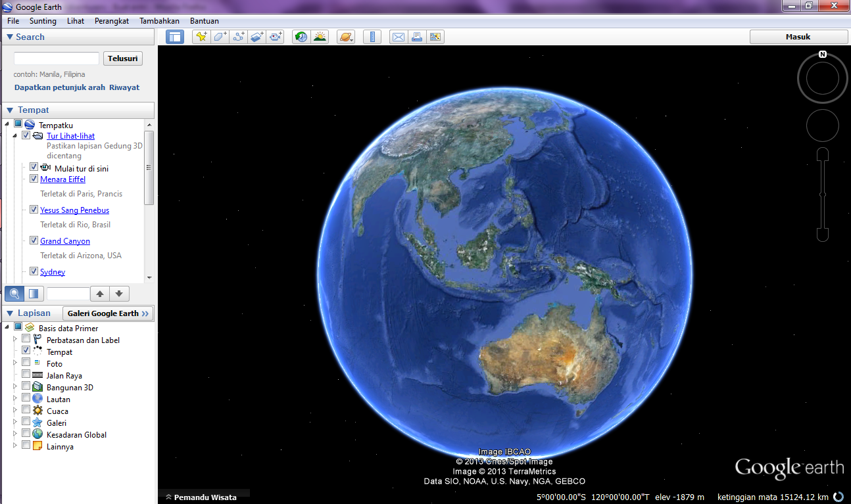This screenshot has width=851, height=504.
Task: Add a path using the toolbar icon
Action: click(239, 37)
